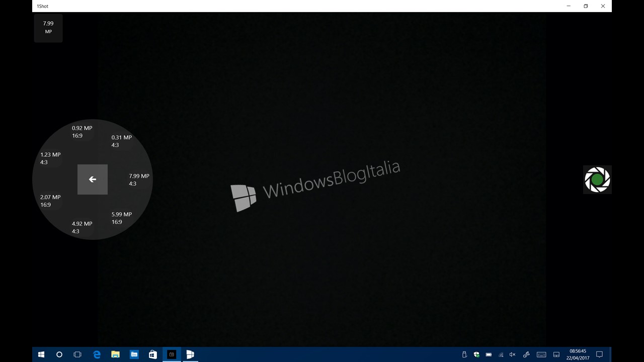Minimize the 1Shot window
Viewport: 644px width, 362px height.
(x=569, y=6)
